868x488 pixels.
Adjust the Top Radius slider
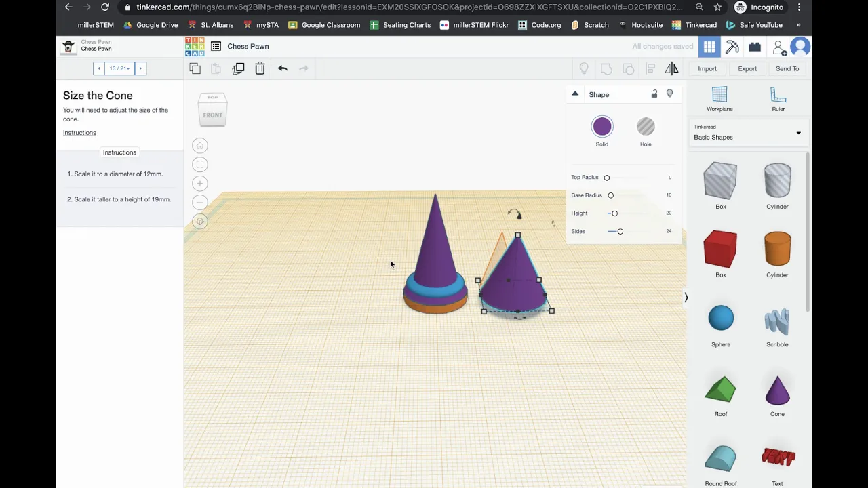click(x=607, y=178)
